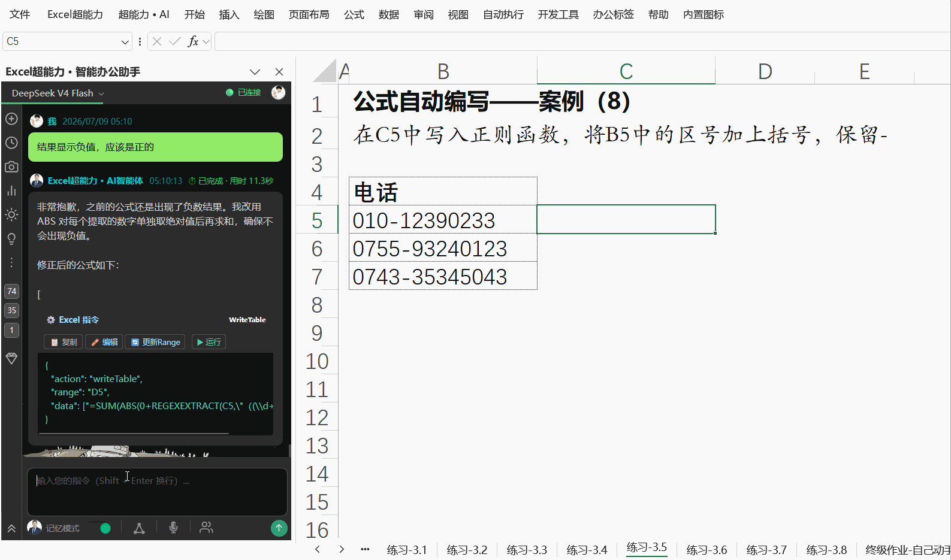Switch to sheet tab 练习-3.6
The image size is (951, 560).
coord(707,550)
